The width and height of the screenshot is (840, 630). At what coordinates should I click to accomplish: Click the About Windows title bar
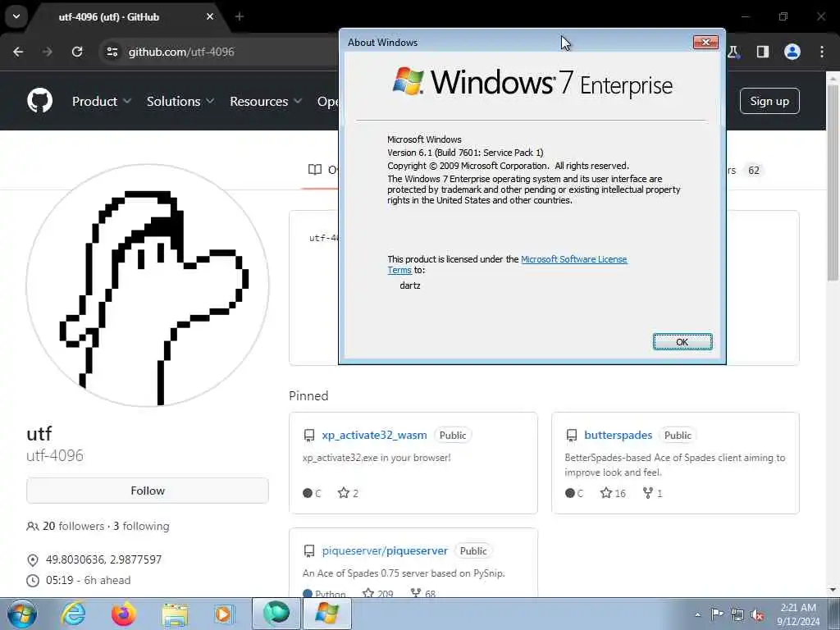[x=517, y=42]
